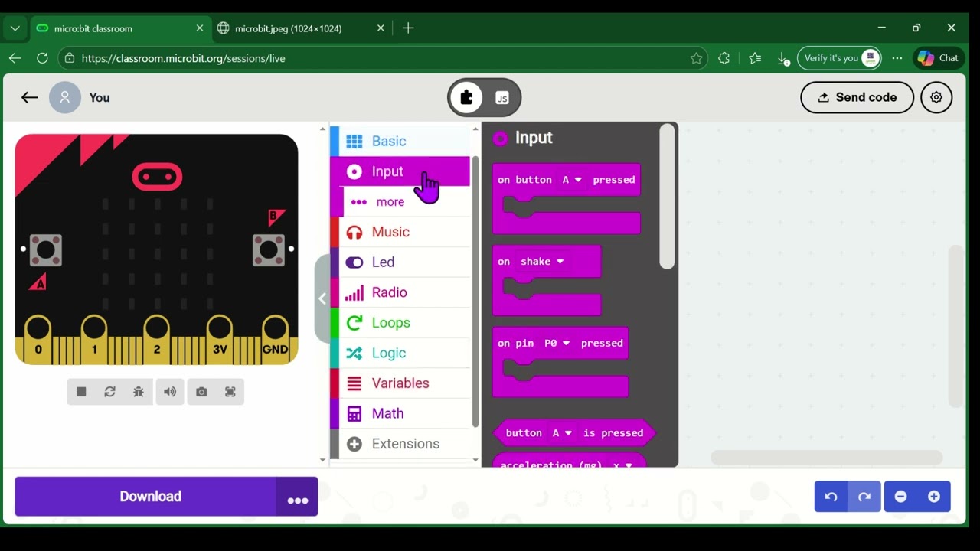
Task: Open browser downloads icon
Action: click(782, 58)
